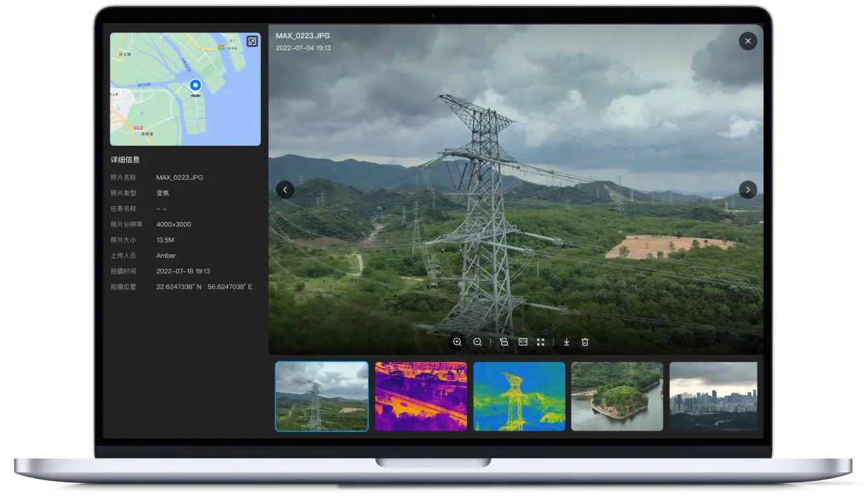Viewport: 868px width, 502px height.
Task: Go to the next photo
Action: point(748,190)
